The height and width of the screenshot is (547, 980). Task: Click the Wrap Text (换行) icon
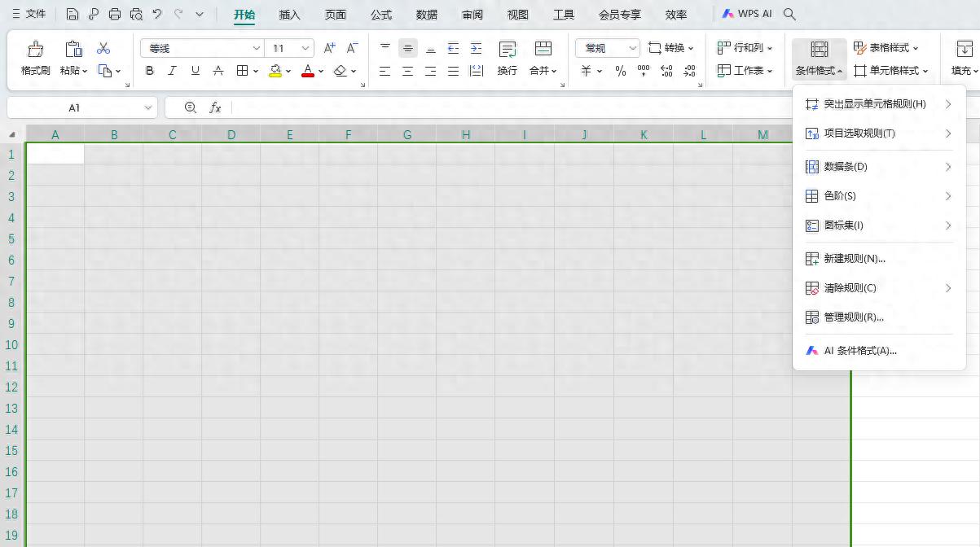tap(508, 49)
